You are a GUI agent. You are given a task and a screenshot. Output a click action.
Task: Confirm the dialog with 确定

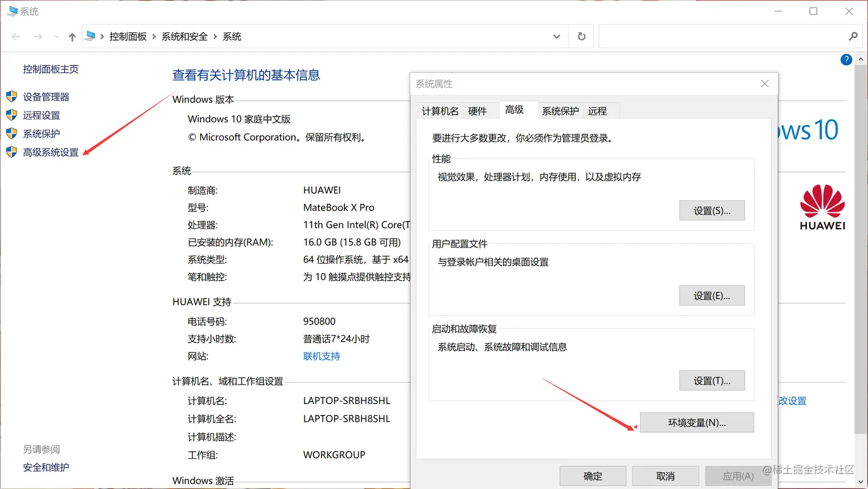(593, 476)
